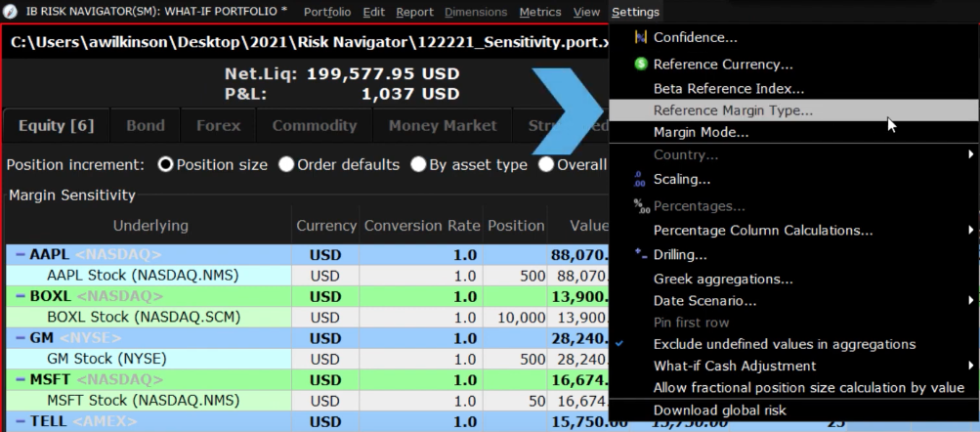Switch to the Bond tab
Screen dimensions: 980x432
pyautogui.click(x=145, y=126)
